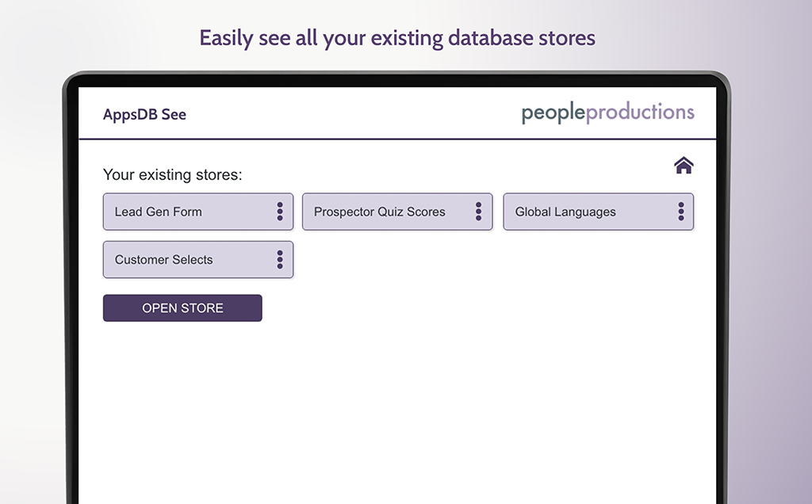Open the Lead Gen Form options menu
The height and width of the screenshot is (504, 812).
(280, 212)
